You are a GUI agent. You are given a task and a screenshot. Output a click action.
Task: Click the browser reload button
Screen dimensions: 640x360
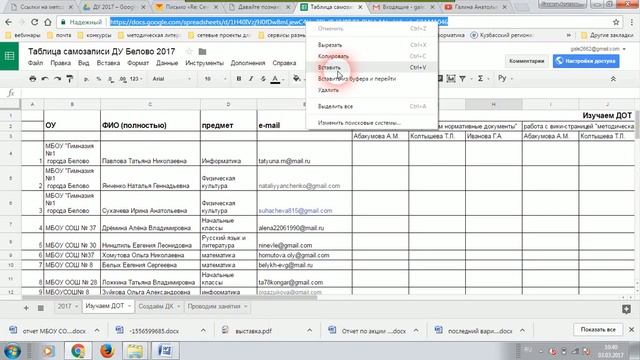click(35, 22)
